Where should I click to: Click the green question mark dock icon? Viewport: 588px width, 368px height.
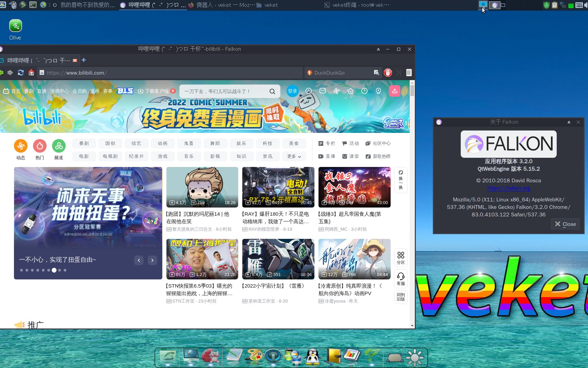pos(372,357)
